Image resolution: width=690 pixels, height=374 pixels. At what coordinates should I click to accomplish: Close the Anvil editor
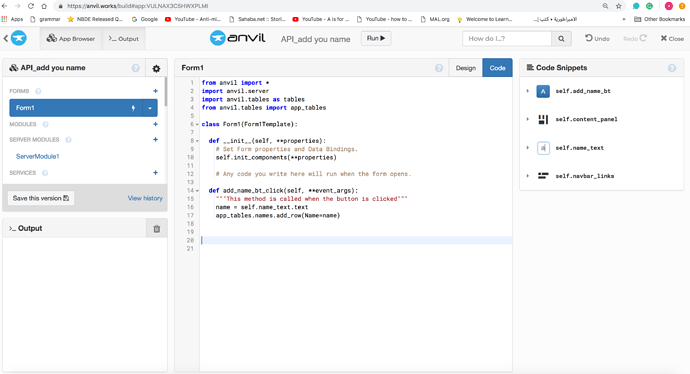pos(672,38)
